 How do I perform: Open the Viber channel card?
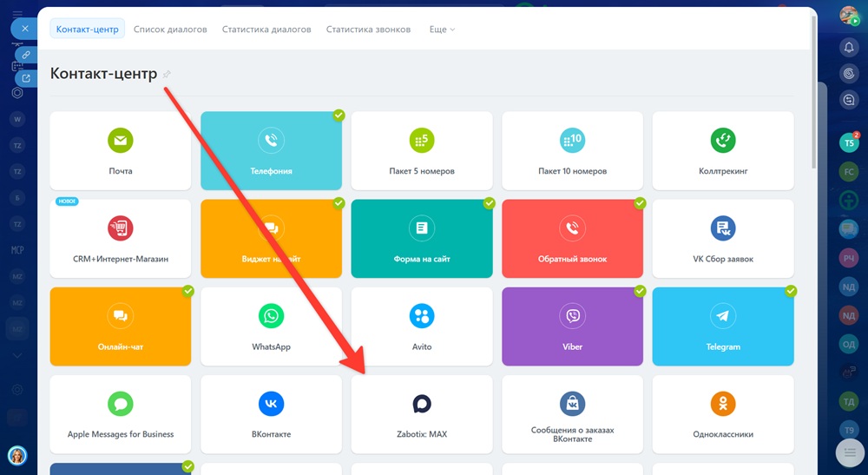[x=572, y=327]
